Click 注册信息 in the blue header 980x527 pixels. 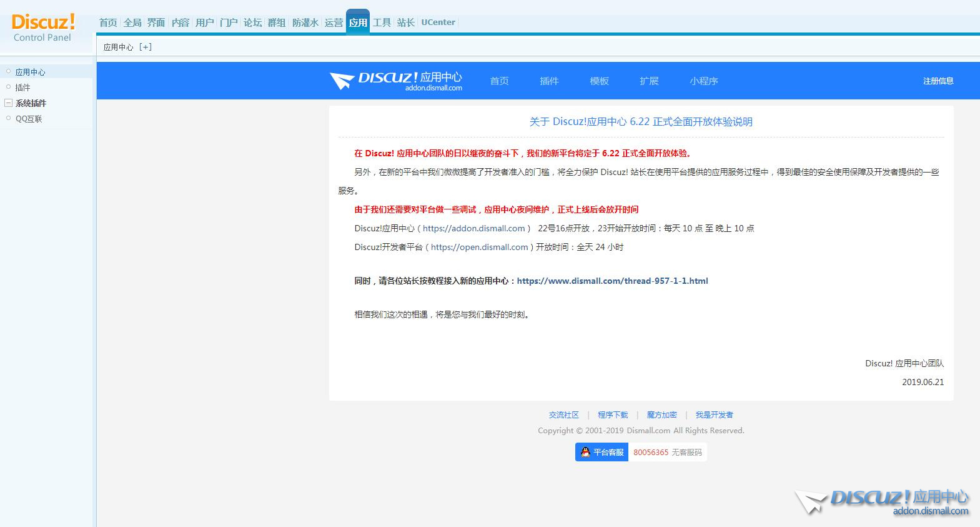pyautogui.click(x=938, y=81)
